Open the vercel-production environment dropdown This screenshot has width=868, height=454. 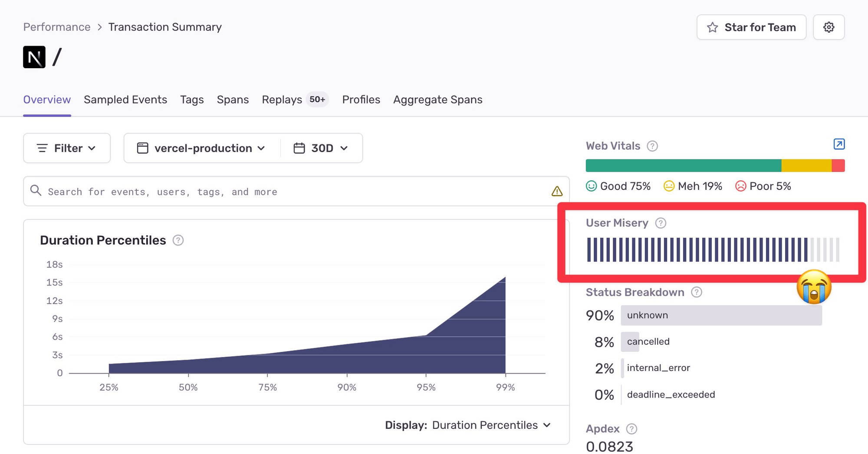[x=202, y=148]
